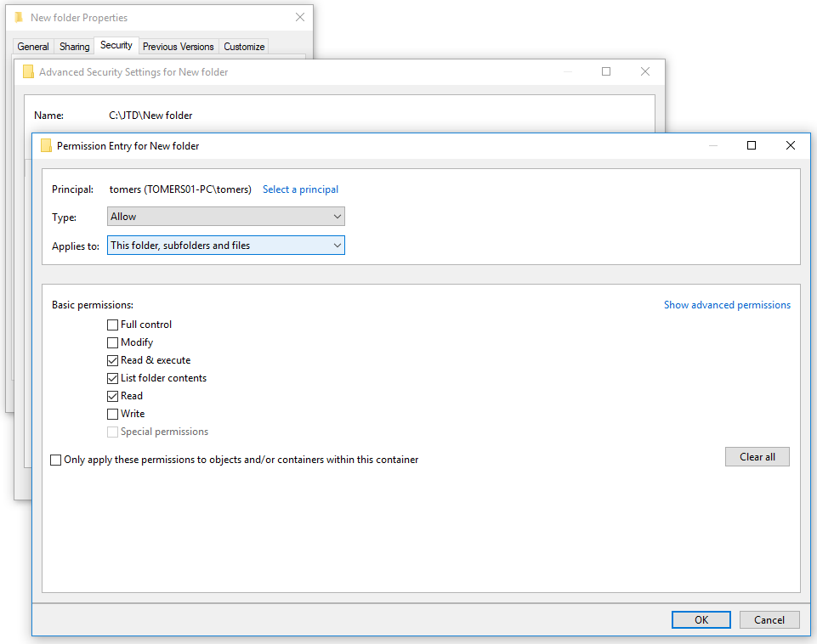This screenshot has height=644, width=817.
Task: Maximize the Permission Entry window
Action: pos(752,145)
